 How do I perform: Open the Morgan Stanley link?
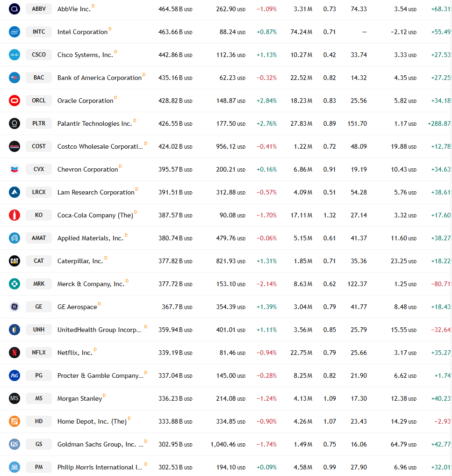[79, 398]
